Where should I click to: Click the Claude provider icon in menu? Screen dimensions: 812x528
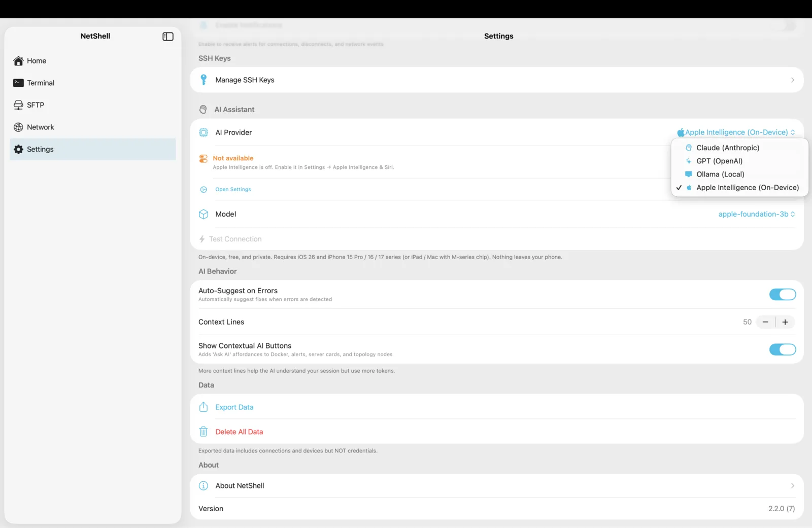[x=689, y=148]
